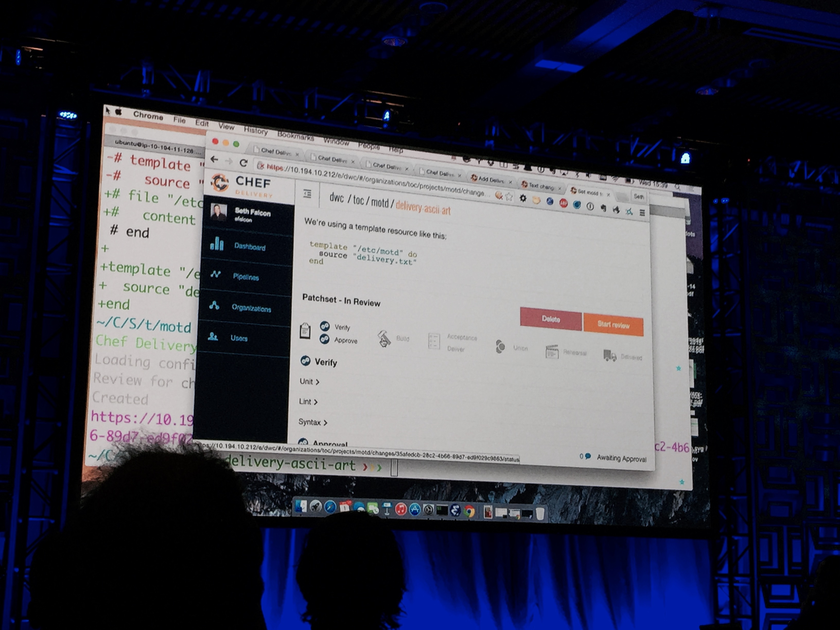The height and width of the screenshot is (630, 840).
Task: Click the Dashboard bar chart icon
Action: (x=217, y=244)
